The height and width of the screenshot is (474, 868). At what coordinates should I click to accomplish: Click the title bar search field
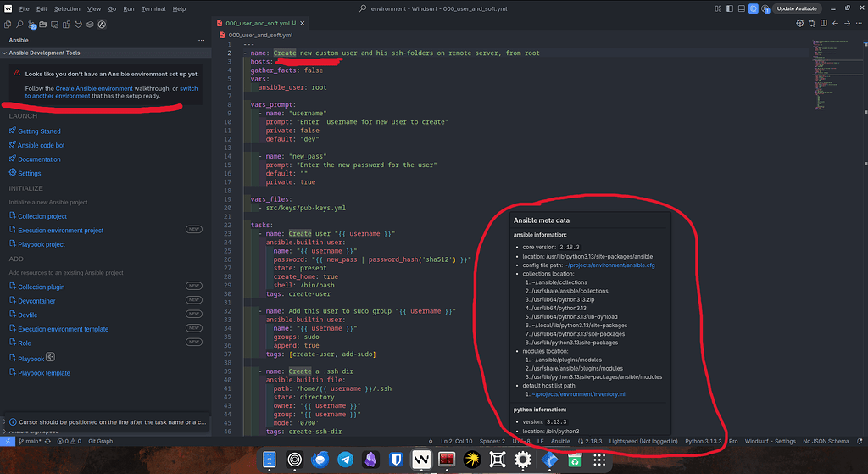click(433, 8)
